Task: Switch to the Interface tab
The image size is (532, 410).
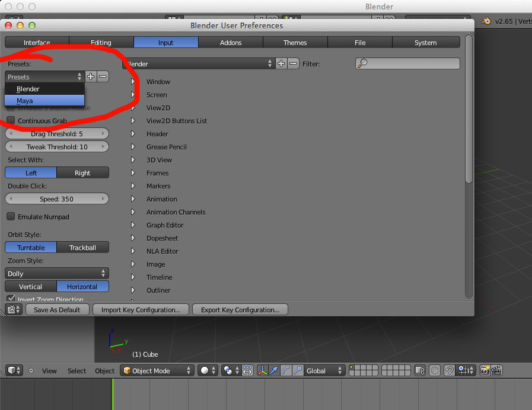Action: (37, 42)
